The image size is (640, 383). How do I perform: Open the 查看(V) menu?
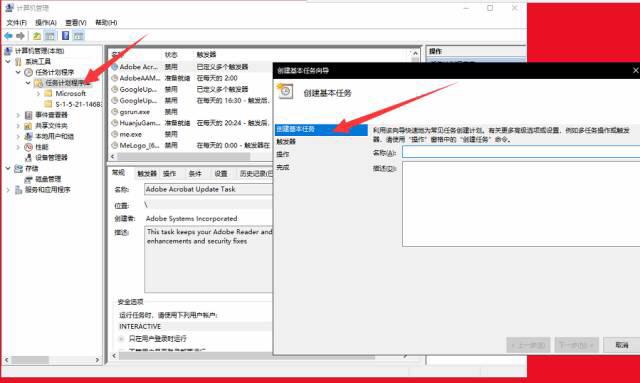76,22
